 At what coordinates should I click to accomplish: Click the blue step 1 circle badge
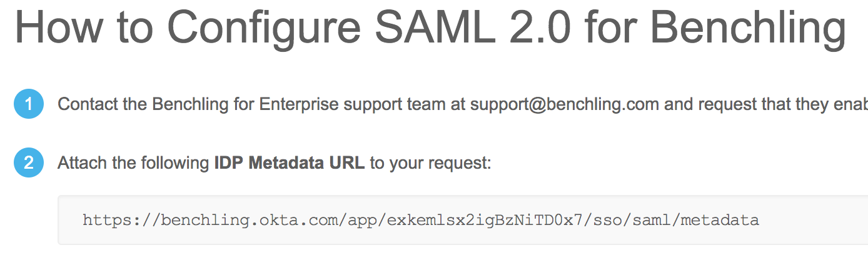pos(28,104)
